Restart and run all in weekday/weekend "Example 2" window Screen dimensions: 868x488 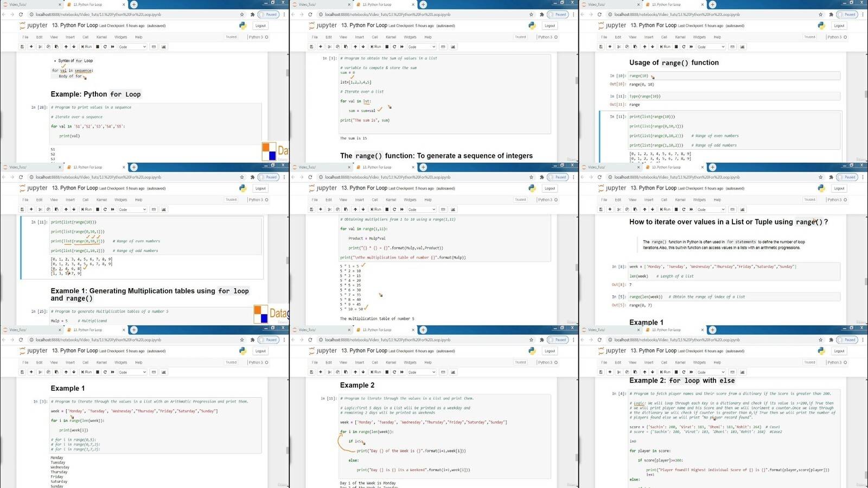402,372
